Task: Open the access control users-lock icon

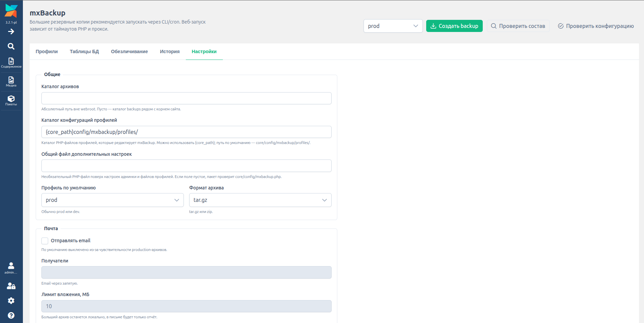Action: point(11,286)
